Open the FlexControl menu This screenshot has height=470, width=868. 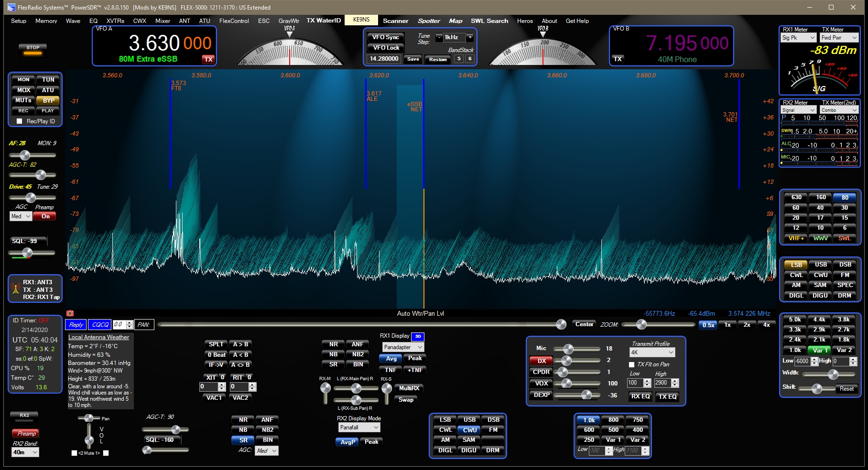click(x=234, y=21)
